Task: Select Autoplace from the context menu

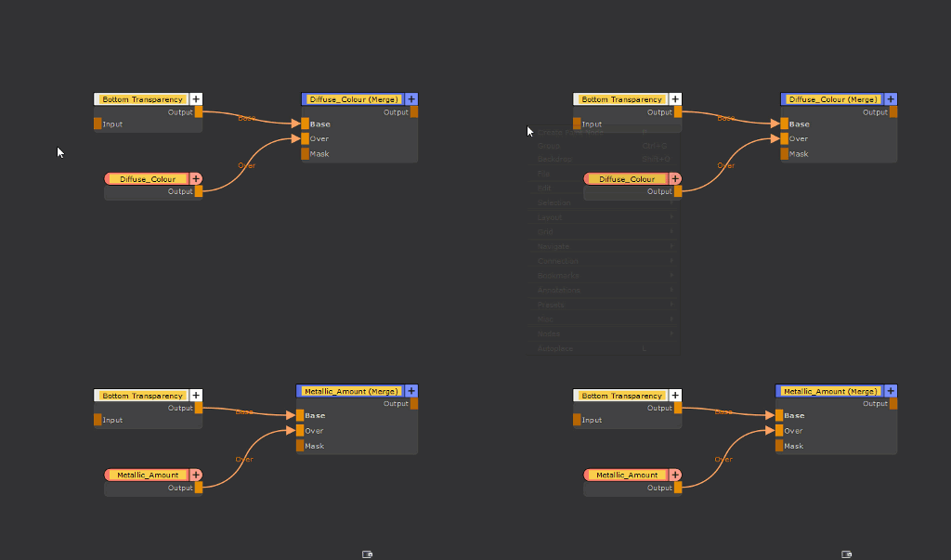Action: point(555,348)
